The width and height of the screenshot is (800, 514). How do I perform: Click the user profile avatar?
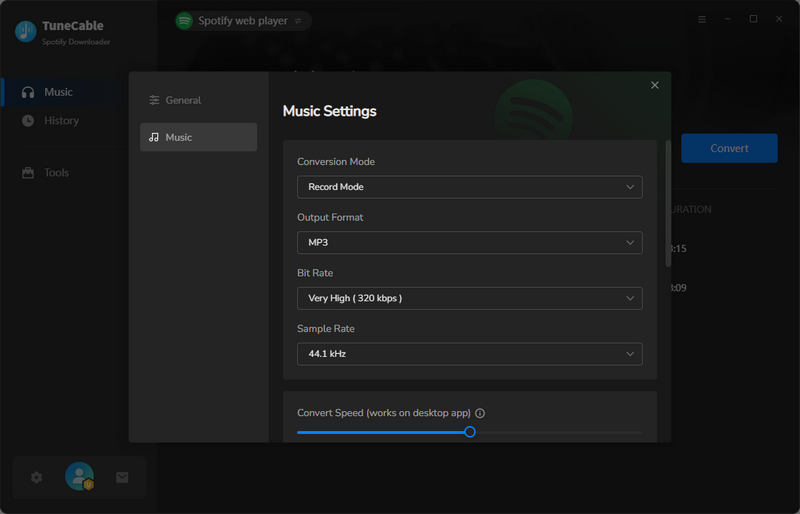79,477
